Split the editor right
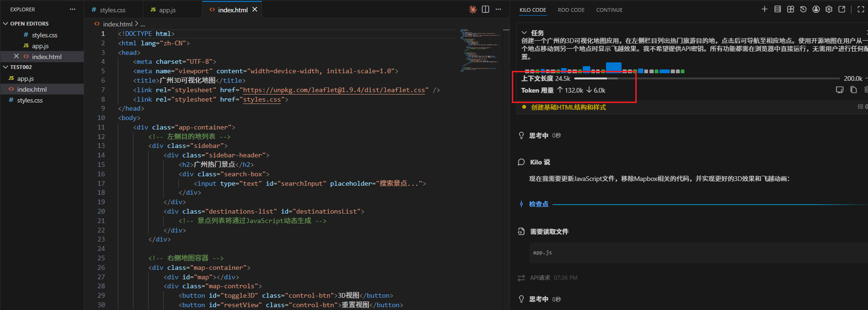This screenshot has width=868, height=310. [485, 9]
